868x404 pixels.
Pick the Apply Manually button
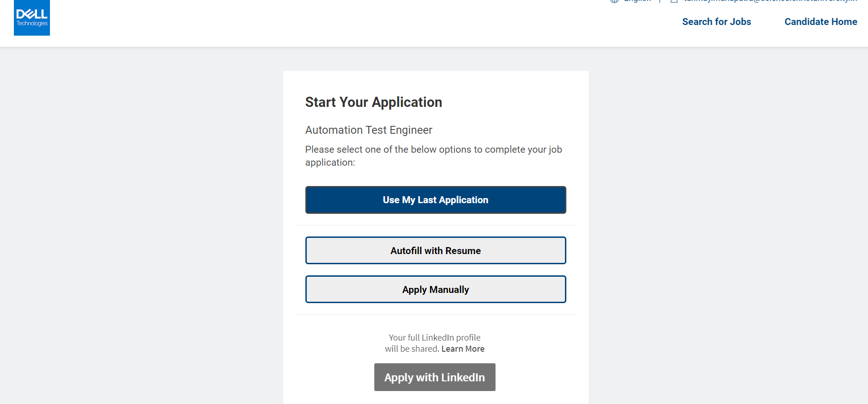coord(435,289)
